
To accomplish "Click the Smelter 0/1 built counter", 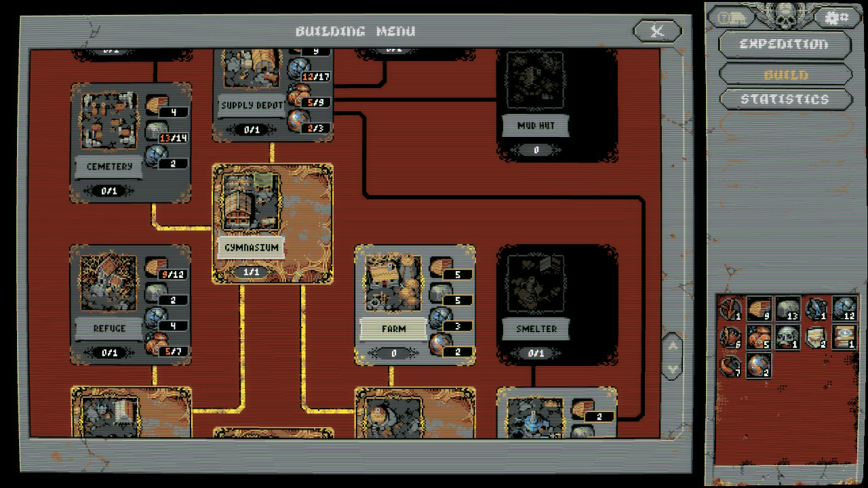I will (x=536, y=353).
